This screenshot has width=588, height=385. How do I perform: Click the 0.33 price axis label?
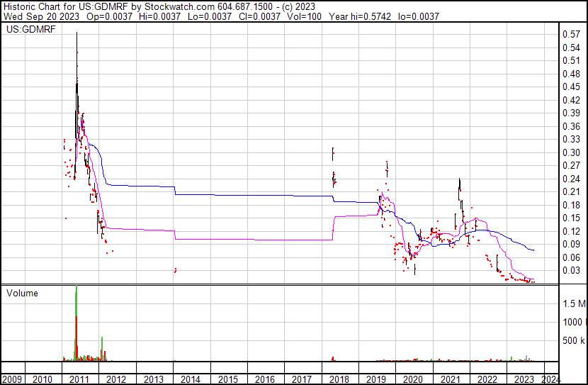[x=571, y=139]
